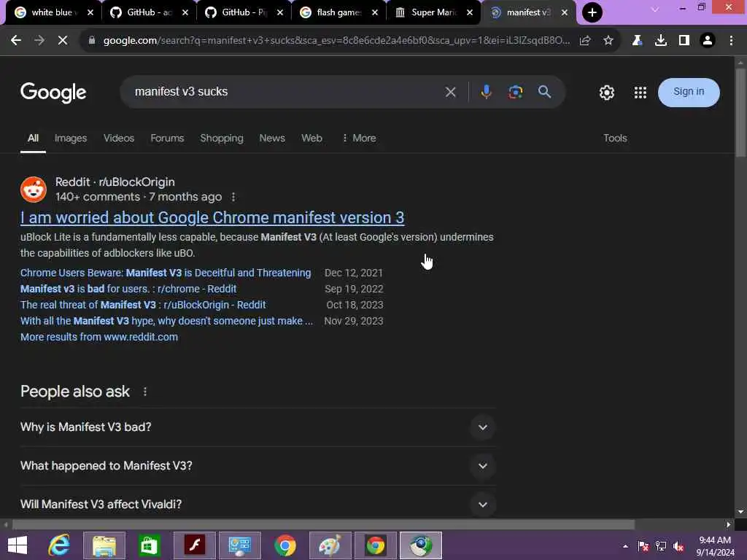
Task: Start voice search with microphone icon
Action: click(486, 92)
